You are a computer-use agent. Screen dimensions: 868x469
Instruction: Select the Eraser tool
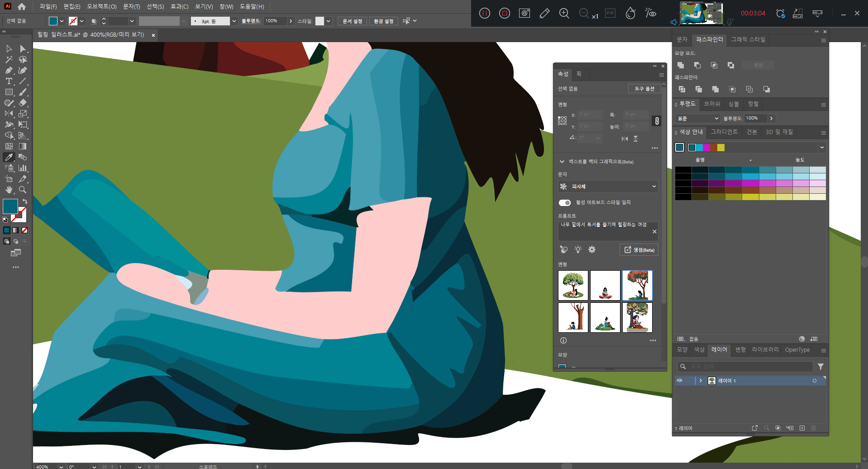coord(23,103)
